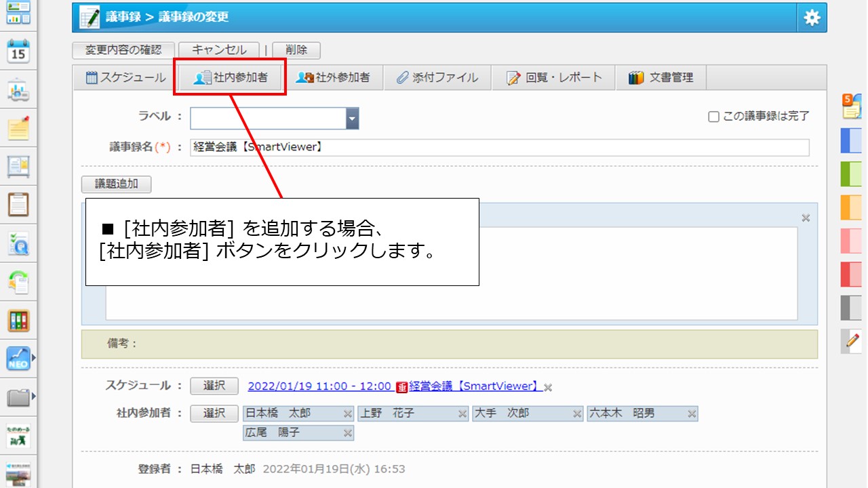Remove 上野 花子 from internal participants
The height and width of the screenshot is (488, 868).
pos(462,413)
